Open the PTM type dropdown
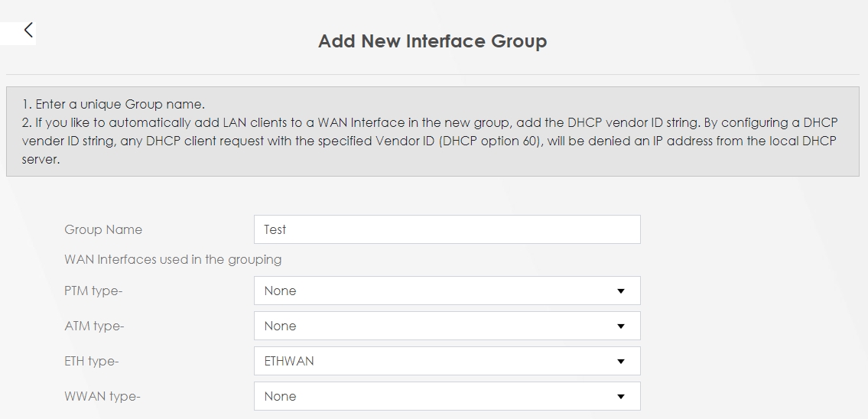 coord(447,291)
